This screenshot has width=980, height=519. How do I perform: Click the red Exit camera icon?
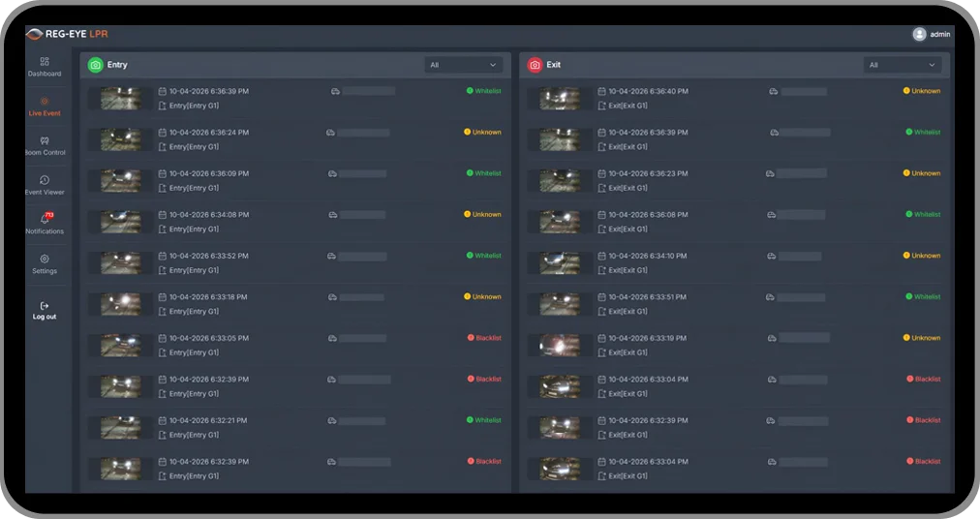[535, 65]
